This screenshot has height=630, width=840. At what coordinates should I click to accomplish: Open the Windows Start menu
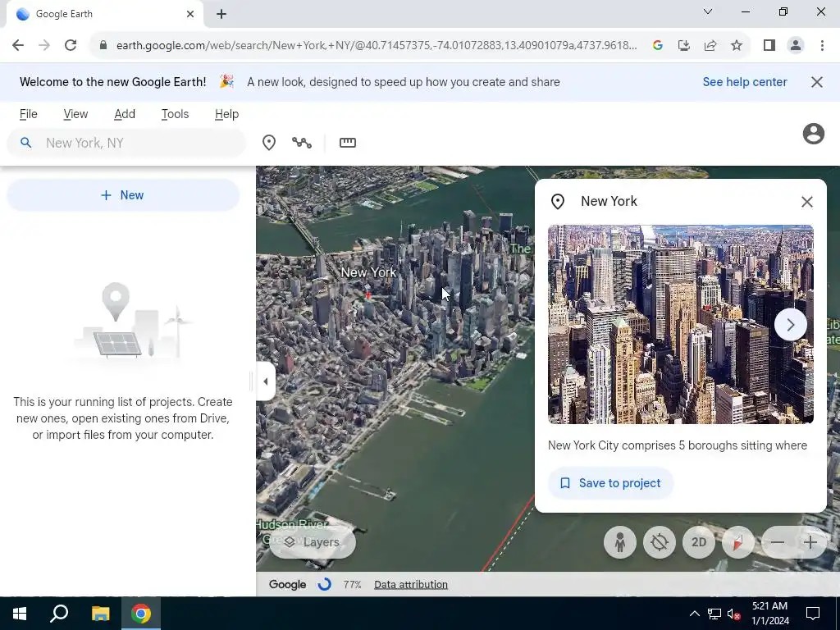(20, 614)
